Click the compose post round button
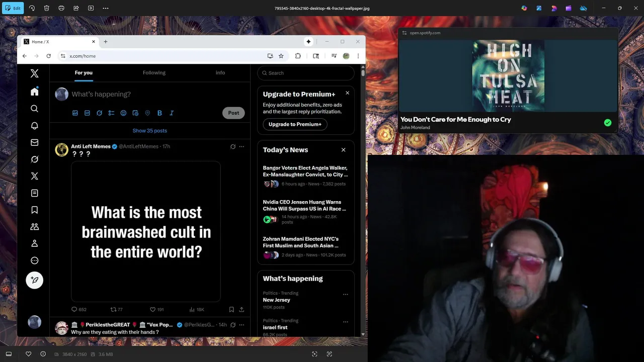The width and height of the screenshot is (644, 362). 34,280
